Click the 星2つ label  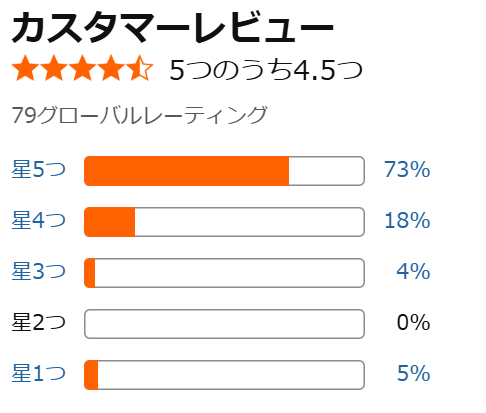point(39,322)
